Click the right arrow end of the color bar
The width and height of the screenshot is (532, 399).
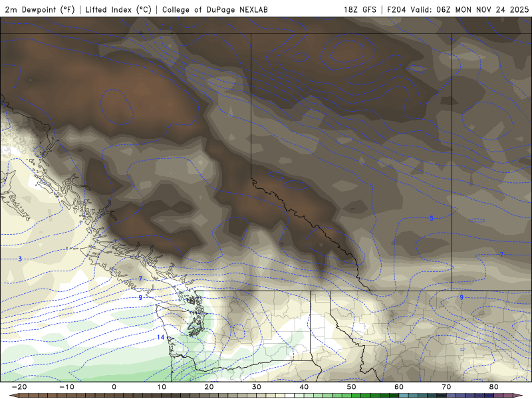pos(518,395)
